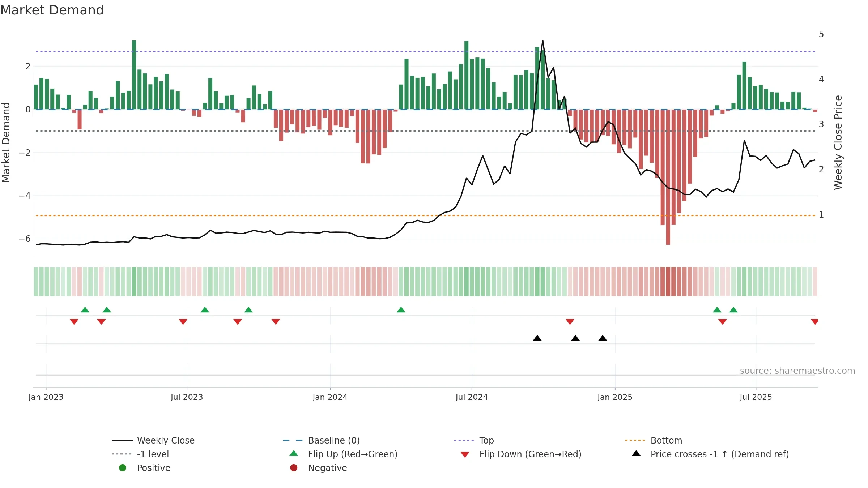The width and height of the screenshot is (868, 488).
Task: Click the red Negative legend dot
Action: pyautogui.click(x=294, y=468)
